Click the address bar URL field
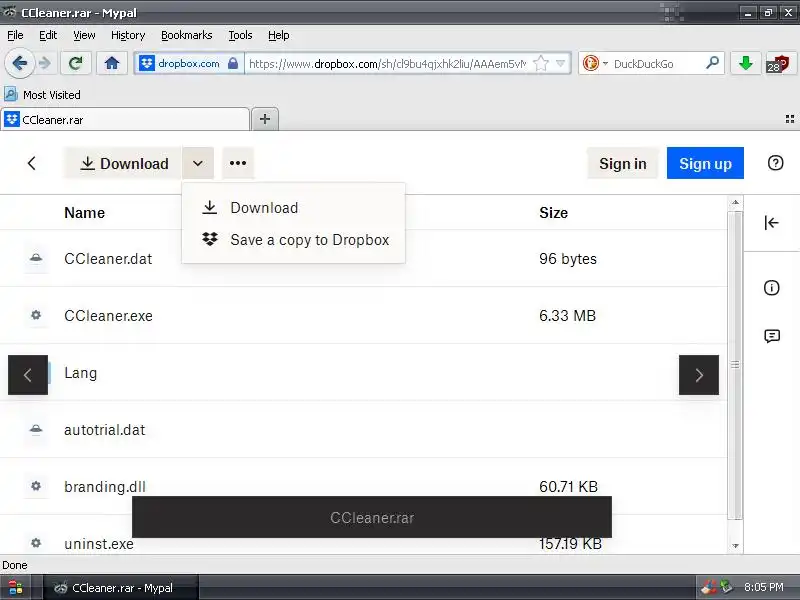 click(388, 64)
